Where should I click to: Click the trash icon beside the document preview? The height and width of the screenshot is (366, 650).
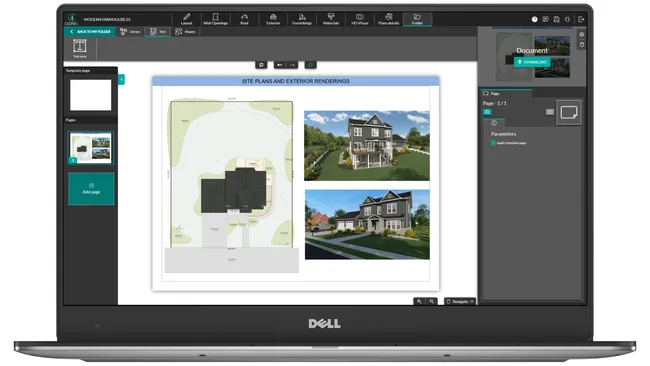tap(582, 44)
